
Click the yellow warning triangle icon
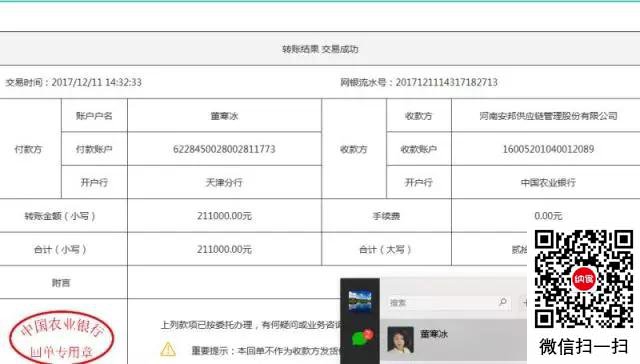tap(168, 349)
